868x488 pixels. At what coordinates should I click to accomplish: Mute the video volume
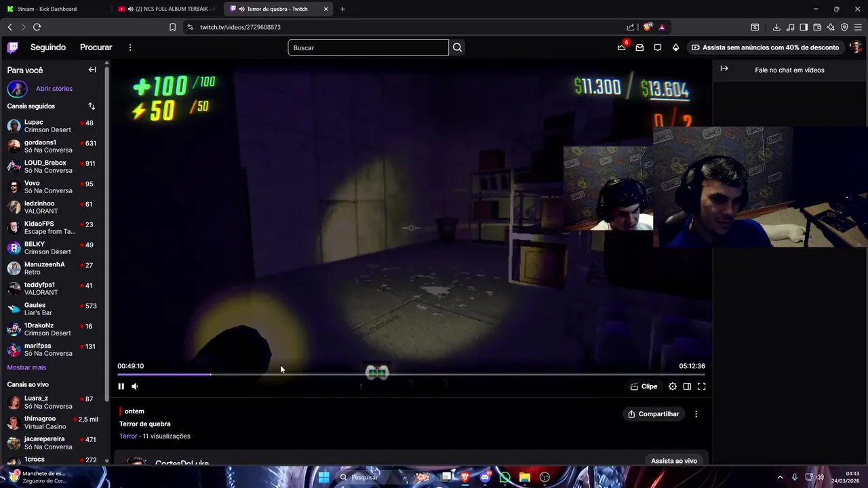[135, 386]
